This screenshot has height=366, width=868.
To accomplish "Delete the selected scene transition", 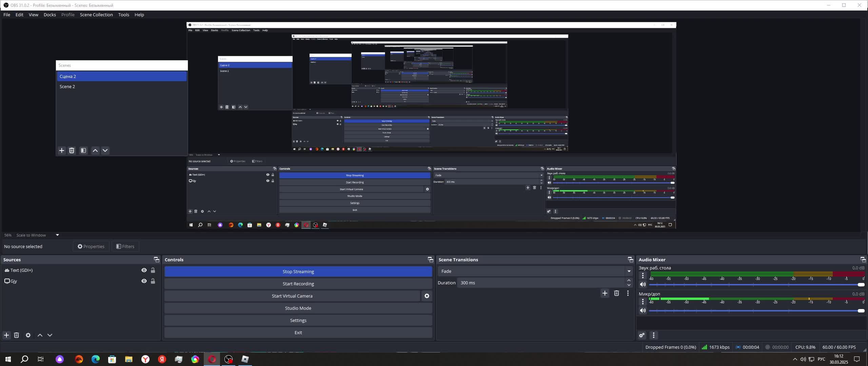I will pos(616,293).
